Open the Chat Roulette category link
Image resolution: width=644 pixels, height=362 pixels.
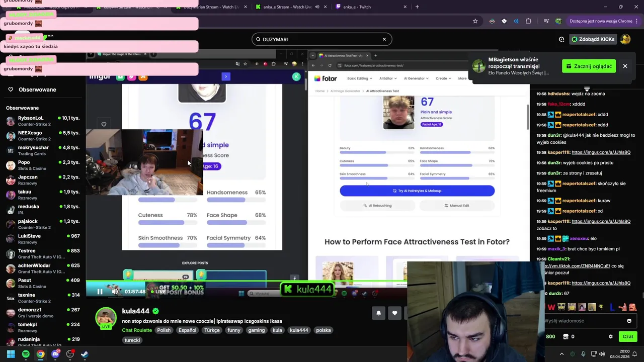[x=137, y=330]
